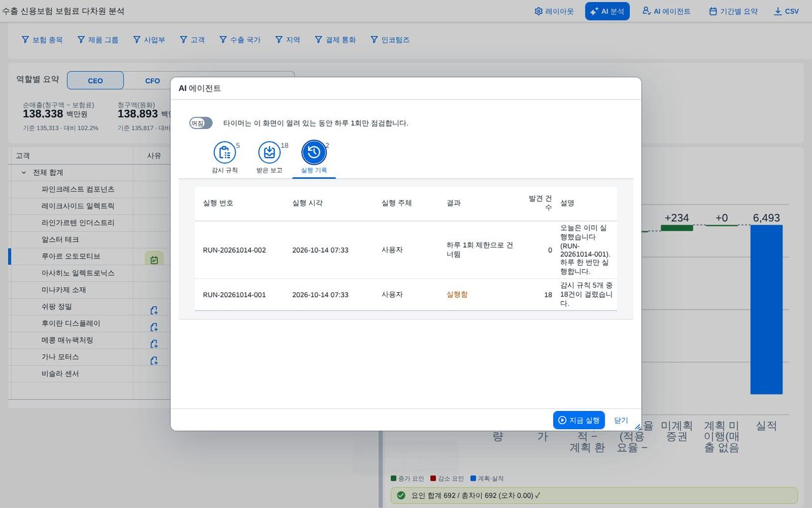The image size is (812, 508).
Task: Select the 실행 기록 history icon tab
Action: point(314,157)
